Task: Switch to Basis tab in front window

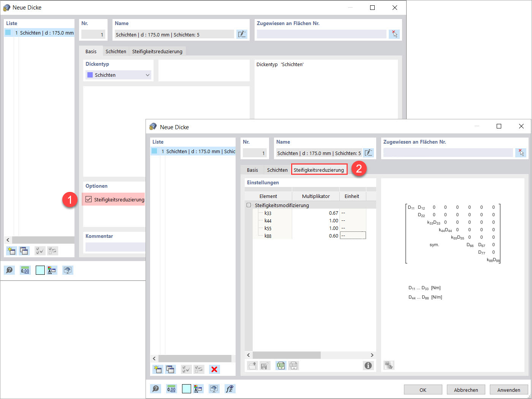Action: pyautogui.click(x=252, y=170)
